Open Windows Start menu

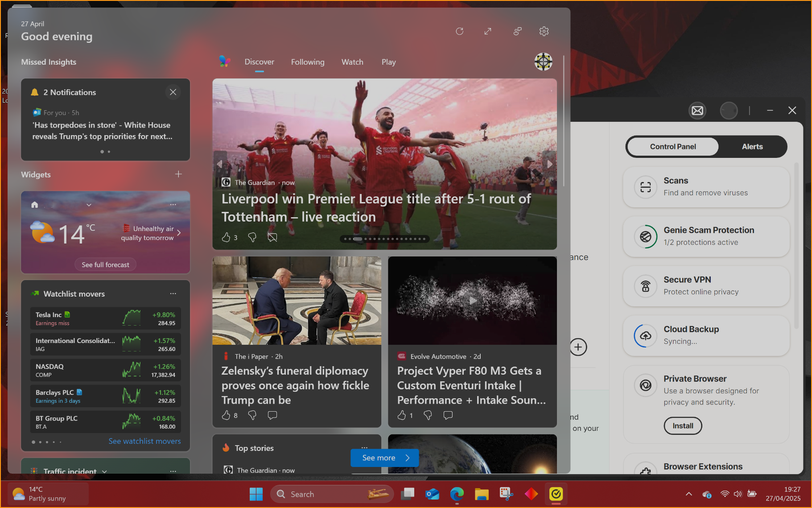(x=256, y=494)
